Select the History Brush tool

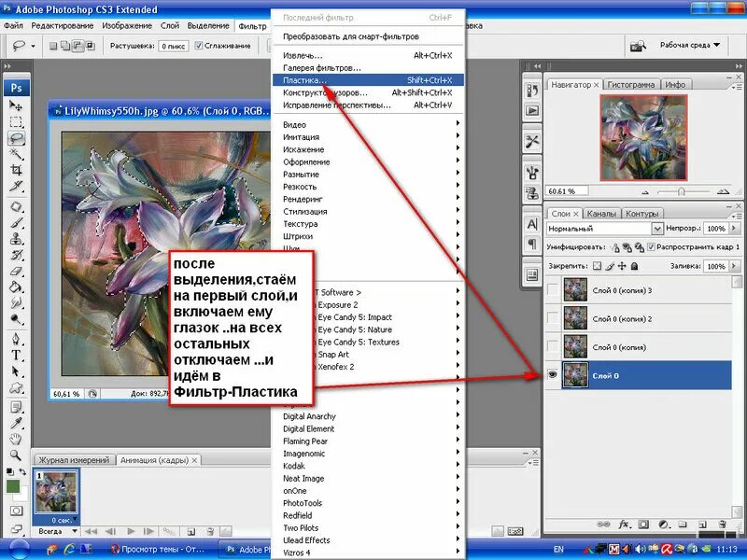16,255
